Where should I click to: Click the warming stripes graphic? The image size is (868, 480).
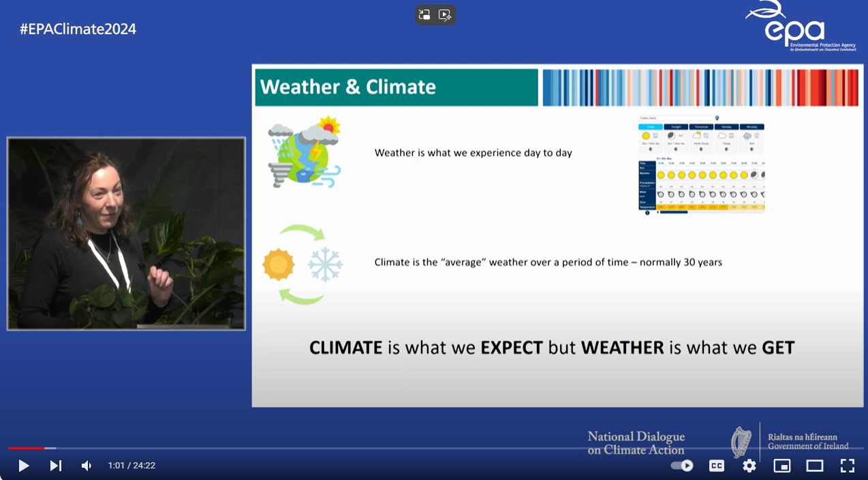pos(700,87)
